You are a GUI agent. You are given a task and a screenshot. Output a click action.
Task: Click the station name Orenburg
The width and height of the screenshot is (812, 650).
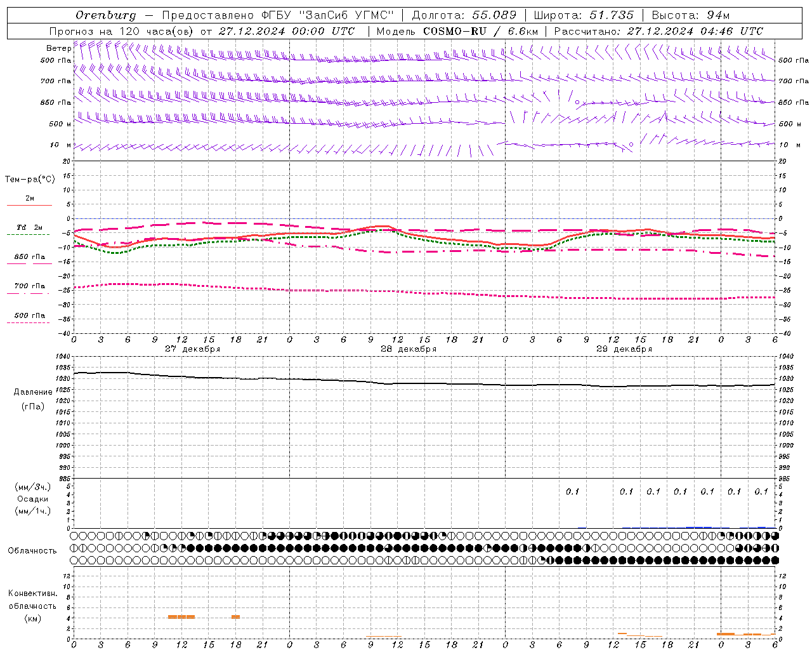(105, 15)
